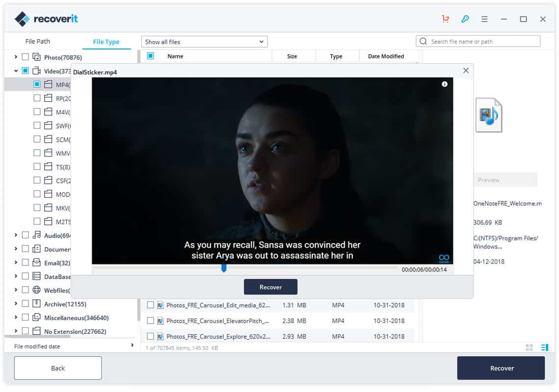Select the MKV file type row
Image resolution: width=559 pixels, height=392 pixels.
(x=38, y=208)
